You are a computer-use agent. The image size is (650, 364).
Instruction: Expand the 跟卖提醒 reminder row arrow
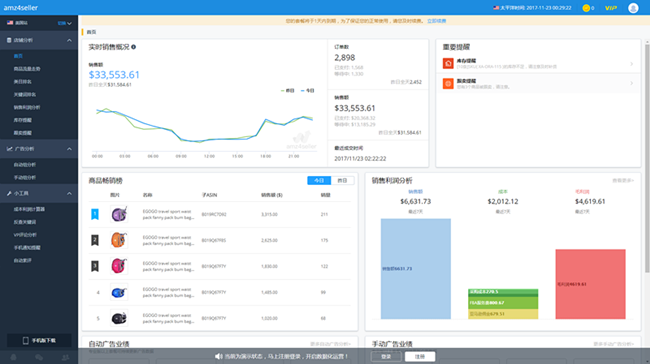point(631,83)
